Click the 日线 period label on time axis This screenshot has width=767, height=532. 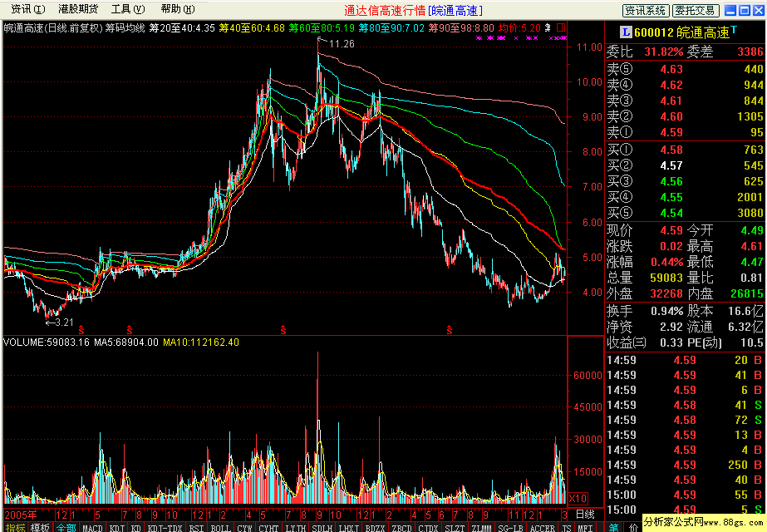pyautogui.click(x=585, y=514)
